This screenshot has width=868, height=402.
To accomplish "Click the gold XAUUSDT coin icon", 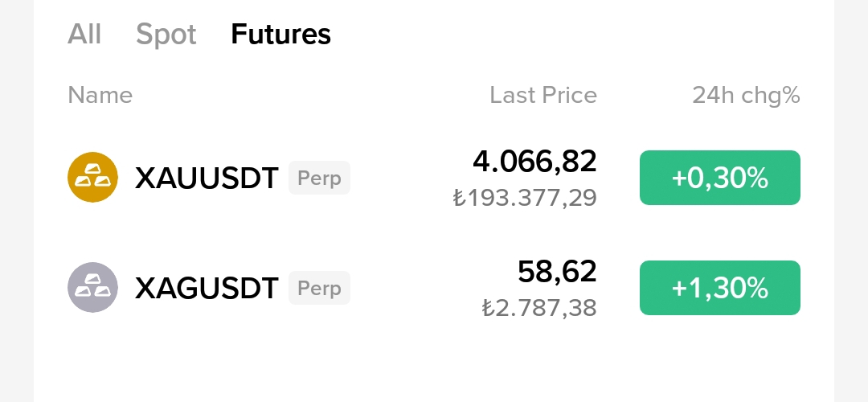I will click(x=92, y=177).
